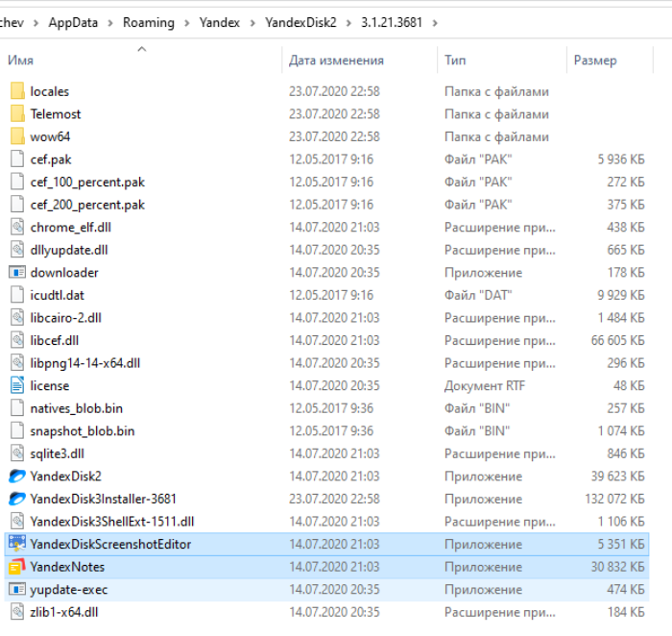672x636 pixels.
Task: Go to Yandex in the address bar
Action: tap(220, 23)
